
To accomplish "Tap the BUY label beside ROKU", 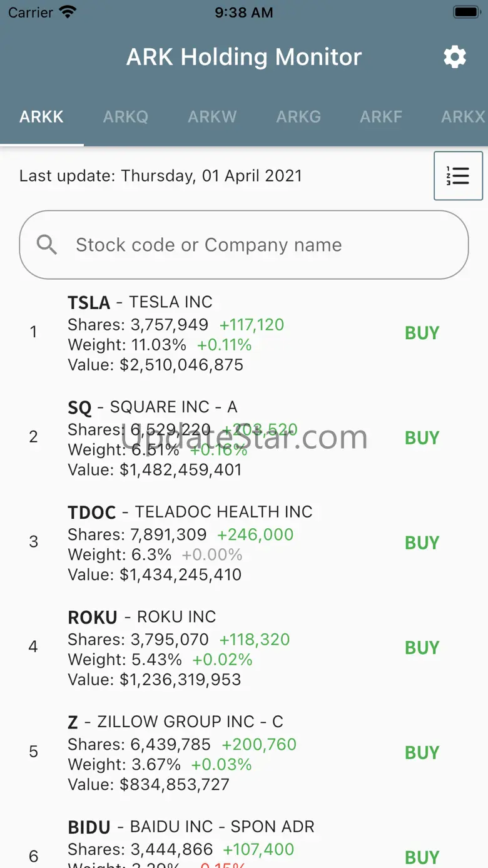I will point(422,648).
